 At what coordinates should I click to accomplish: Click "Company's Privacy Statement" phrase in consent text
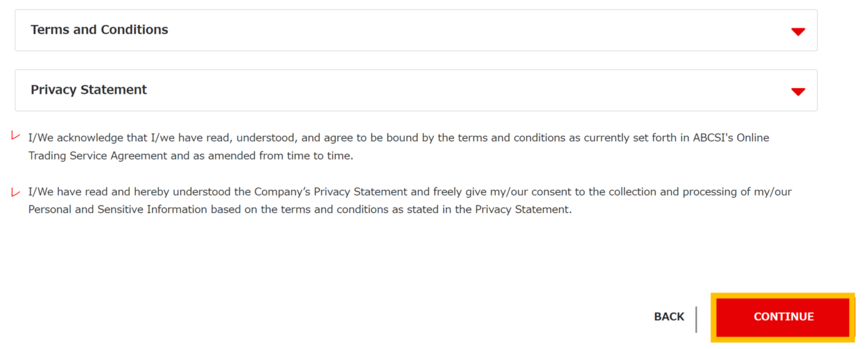331,192
